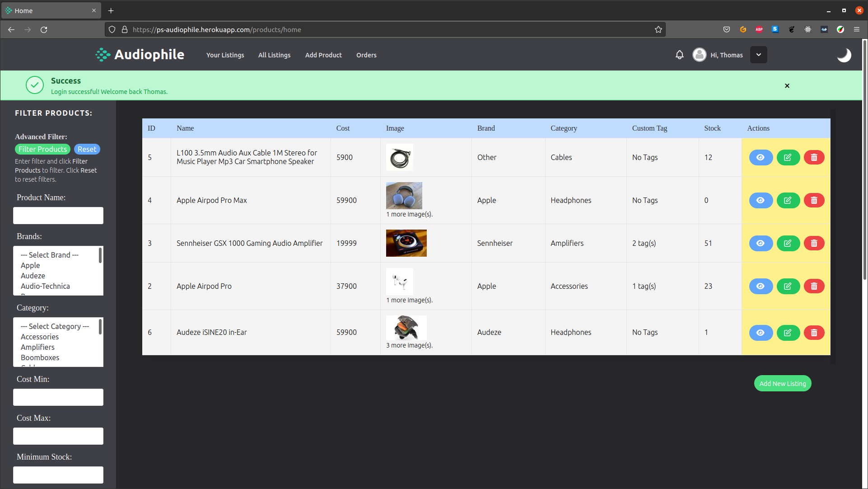
Task: Pick Boomboxes from the Category list
Action: point(40,357)
